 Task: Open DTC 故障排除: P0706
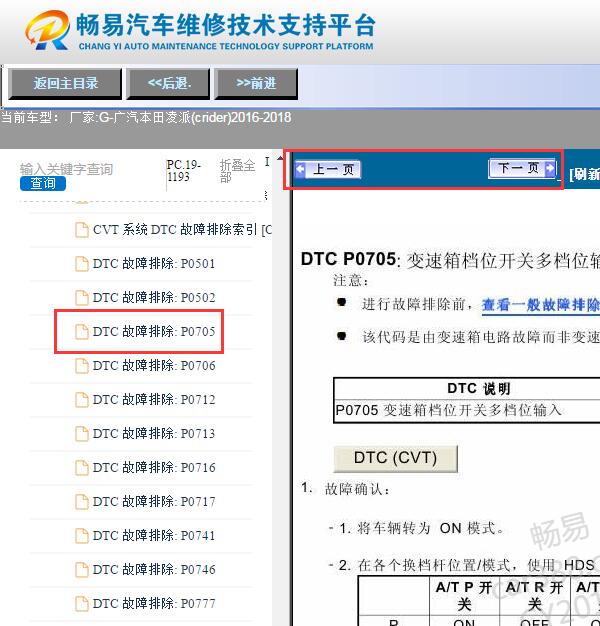pyautogui.click(x=145, y=365)
